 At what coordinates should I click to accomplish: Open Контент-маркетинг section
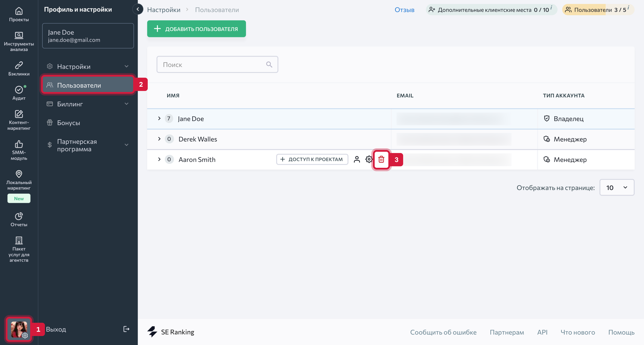point(19,120)
